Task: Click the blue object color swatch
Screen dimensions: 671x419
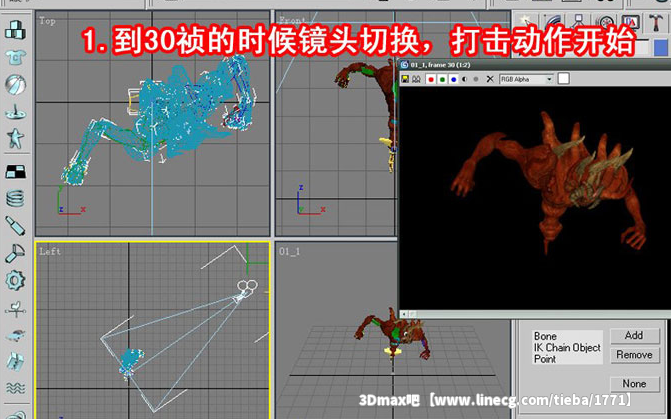Action: click(662, 47)
